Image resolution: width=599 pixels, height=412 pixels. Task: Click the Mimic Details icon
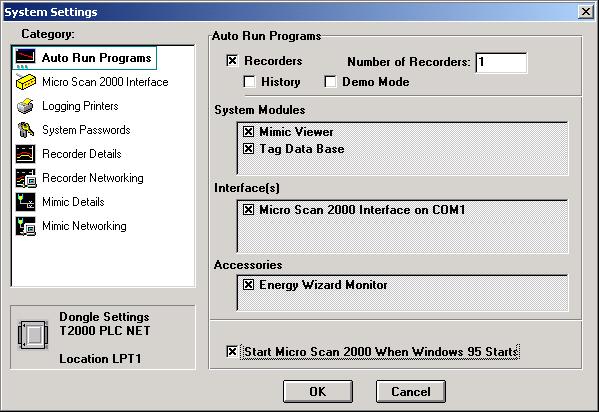26,202
